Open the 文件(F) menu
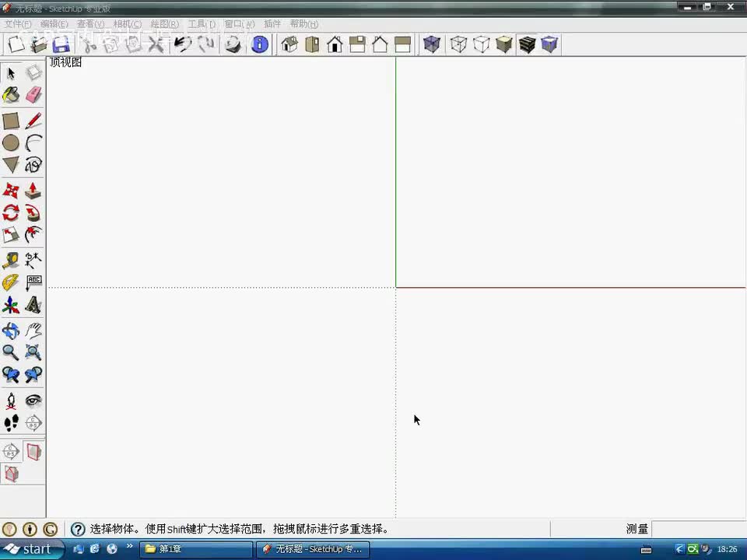This screenshot has width=747, height=560. (x=18, y=24)
